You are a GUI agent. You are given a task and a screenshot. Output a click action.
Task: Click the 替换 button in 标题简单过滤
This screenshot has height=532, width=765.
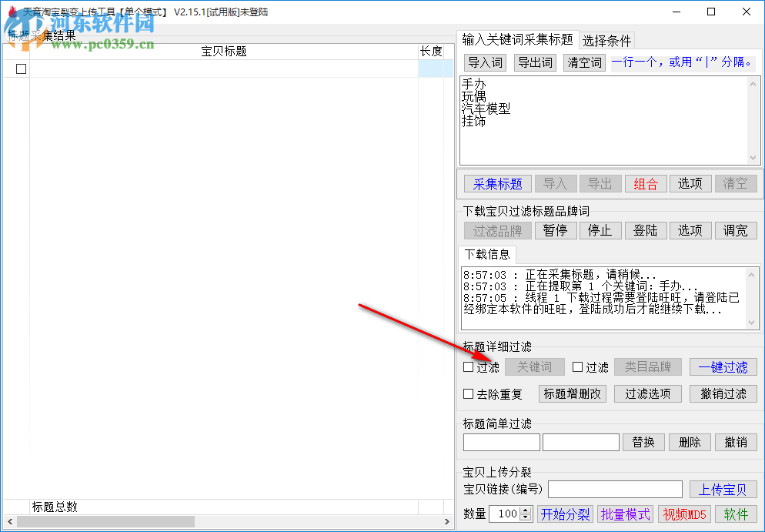pos(643,442)
